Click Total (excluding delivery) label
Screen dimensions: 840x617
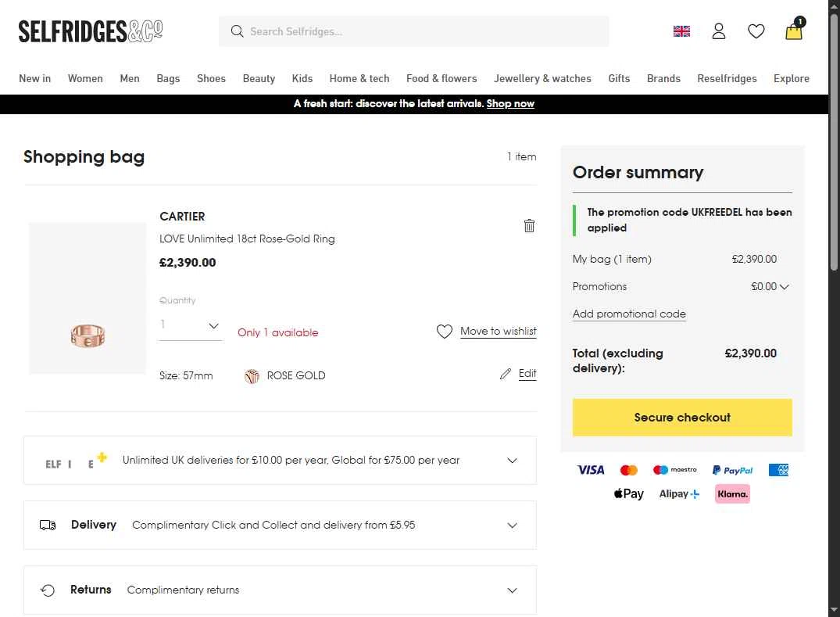617,361
